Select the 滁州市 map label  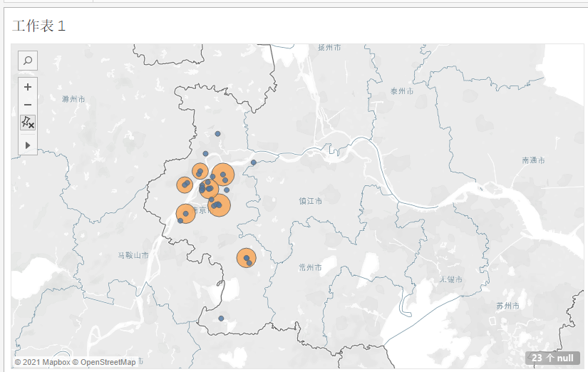tap(73, 99)
